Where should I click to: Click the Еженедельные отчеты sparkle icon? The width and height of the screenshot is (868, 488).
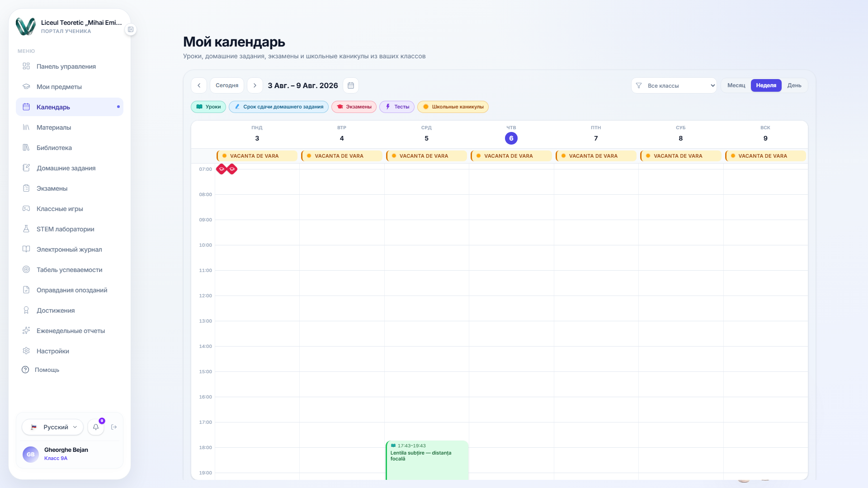(x=26, y=331)
